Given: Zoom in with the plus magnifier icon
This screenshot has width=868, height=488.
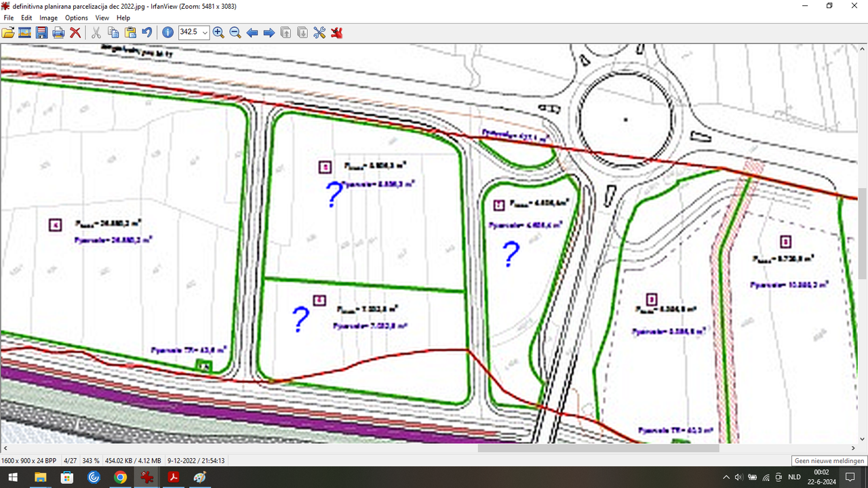Looking at the screenshot, I should click(218, 33).
